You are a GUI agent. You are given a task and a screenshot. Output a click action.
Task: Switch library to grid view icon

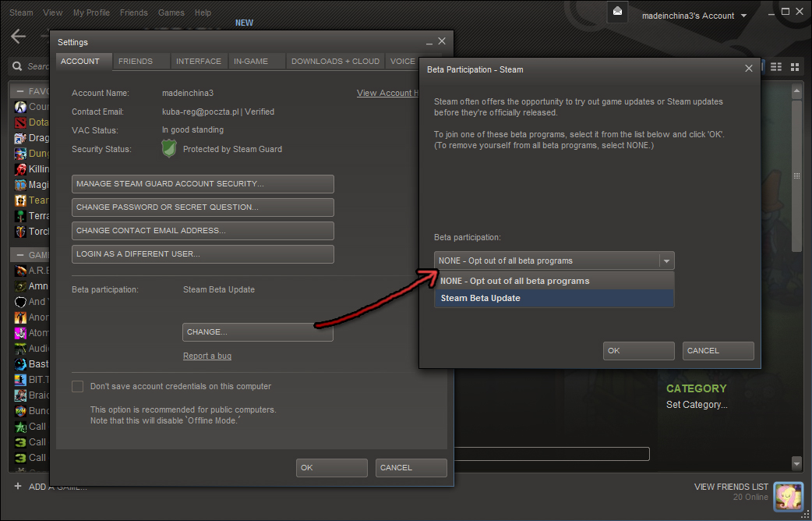click(795, 67)
